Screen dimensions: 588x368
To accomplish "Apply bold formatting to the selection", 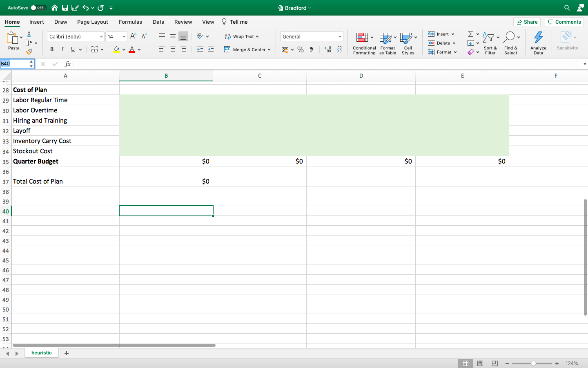I will (51, 49).
